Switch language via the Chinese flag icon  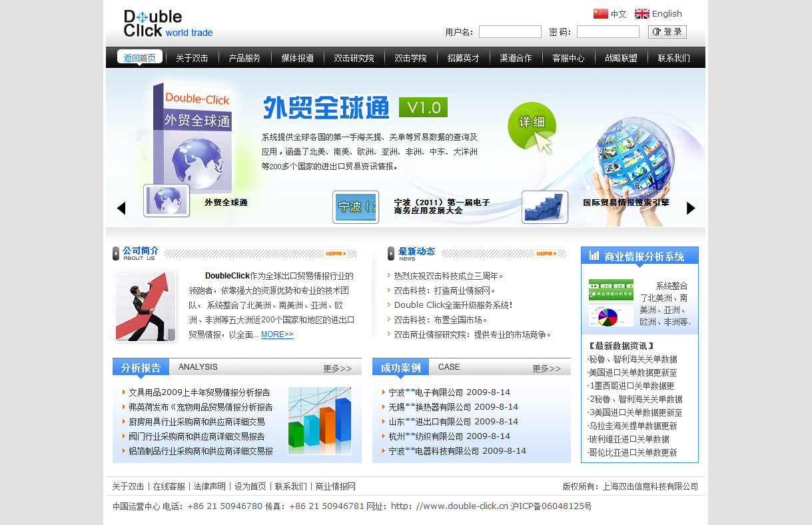pos(601,13)
